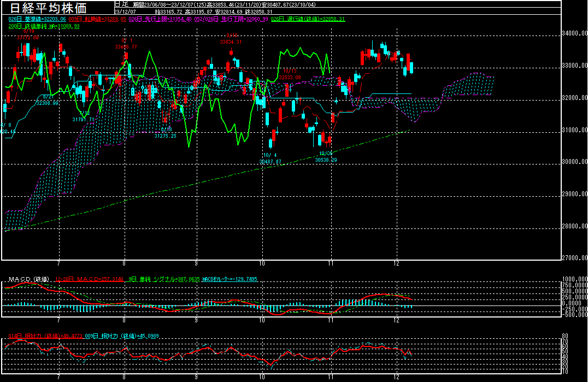Click the 33000.00 price axis label

pos(574,66)
